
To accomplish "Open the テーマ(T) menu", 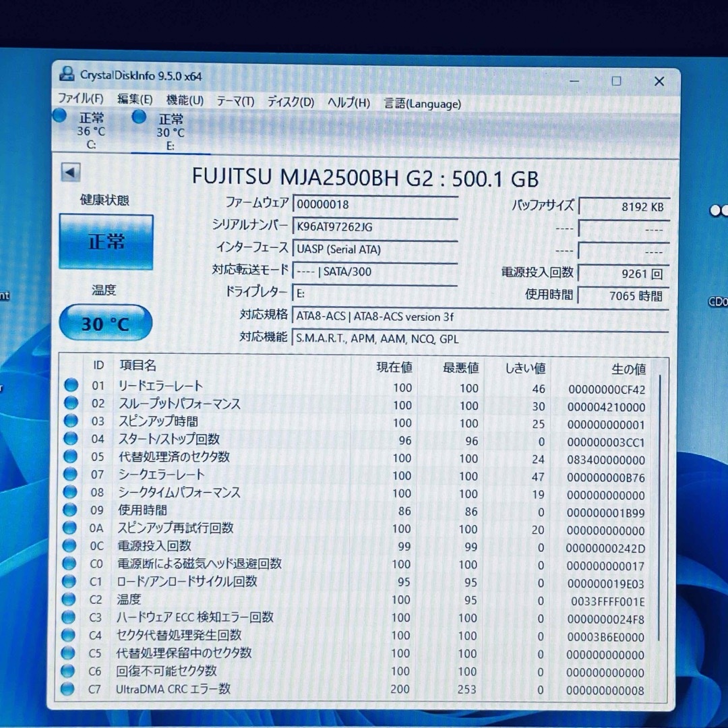I will (x=235, y=100).
